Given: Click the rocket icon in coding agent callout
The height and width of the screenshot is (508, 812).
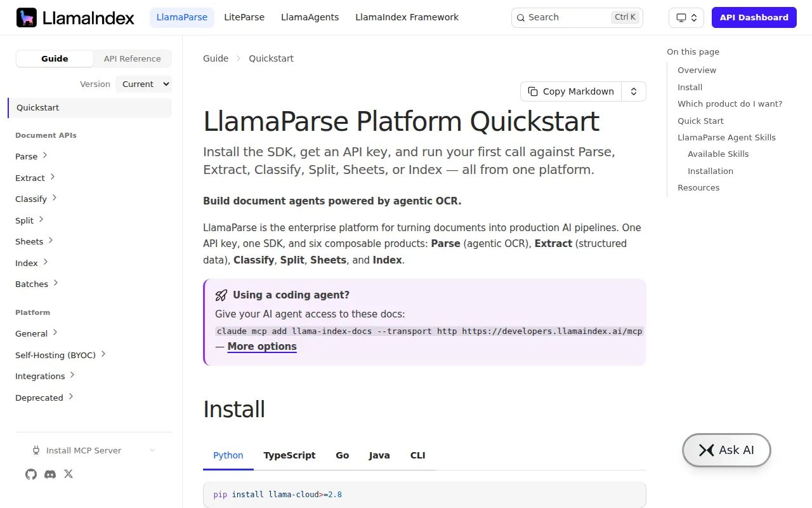Looking at the screenshot, I should [x=221, y=295].
